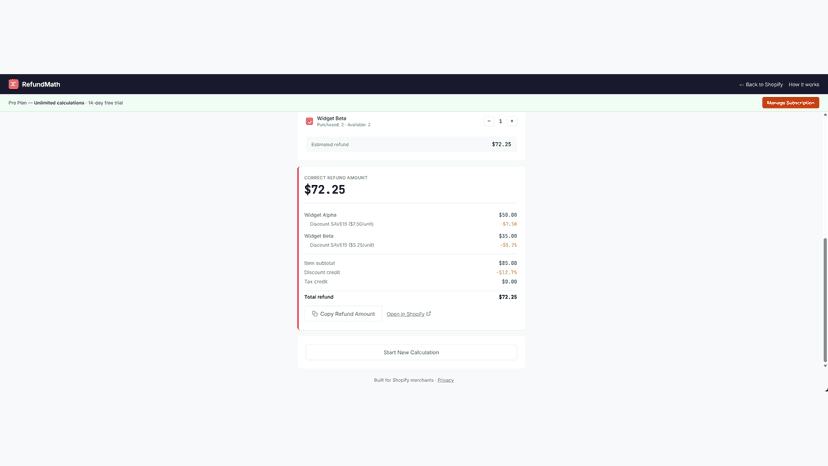This screenshot has width=828, height=466.
Task: Follow the Open in Shopify link
Action: coord(409,314)
